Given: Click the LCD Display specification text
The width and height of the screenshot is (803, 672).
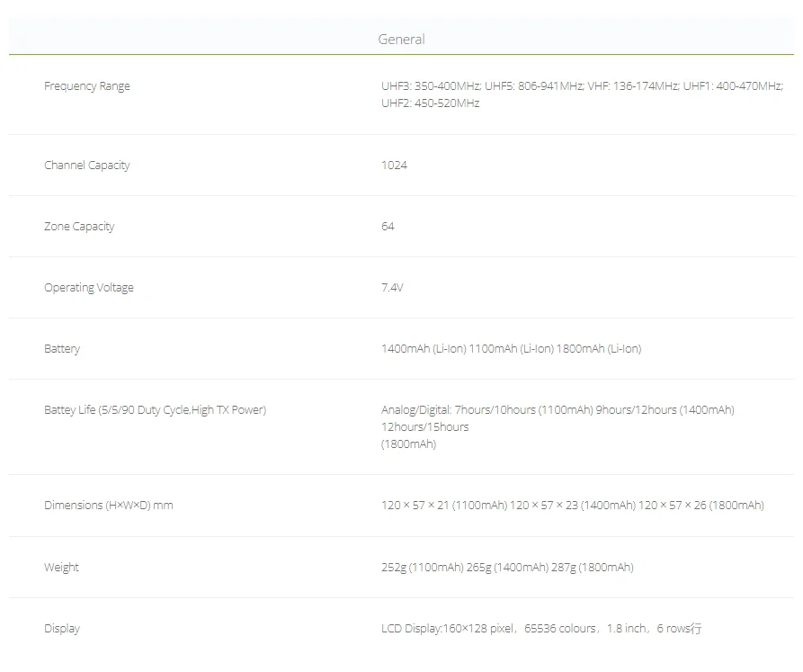Looking at the screenshot, I should pyautogui.click(x=541, y=629).
